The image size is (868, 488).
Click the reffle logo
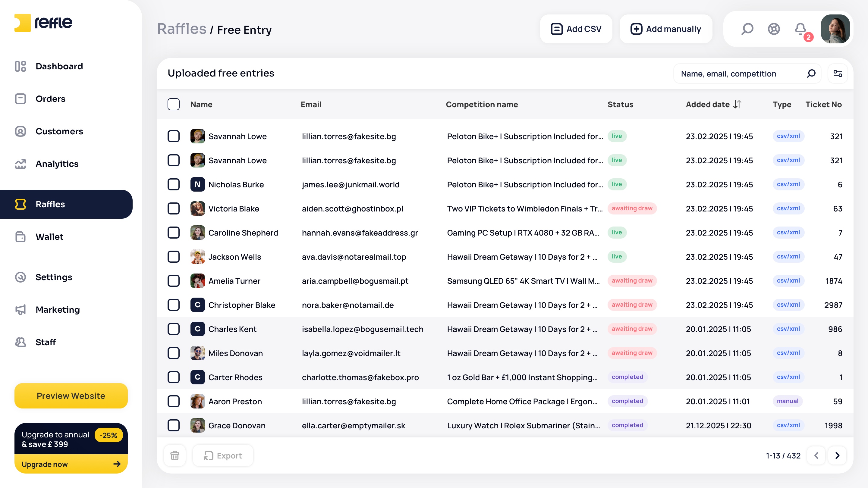tap(43, 23)
